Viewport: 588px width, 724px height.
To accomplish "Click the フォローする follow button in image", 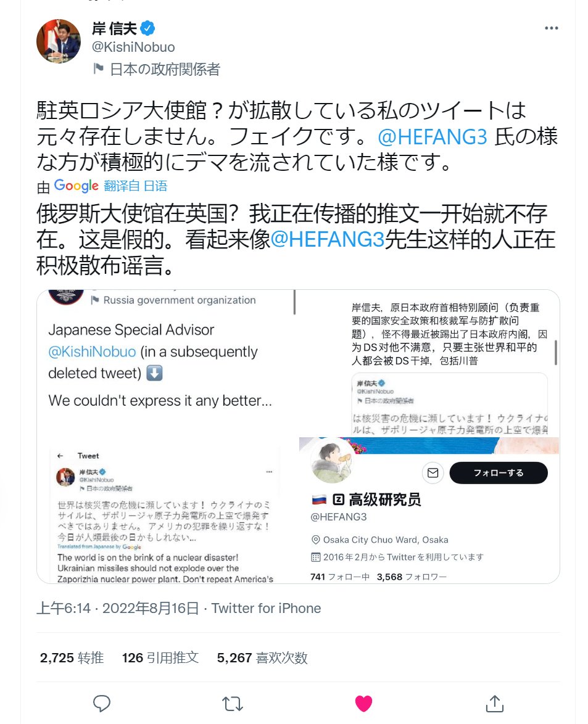I will click(x=499, y=473).
